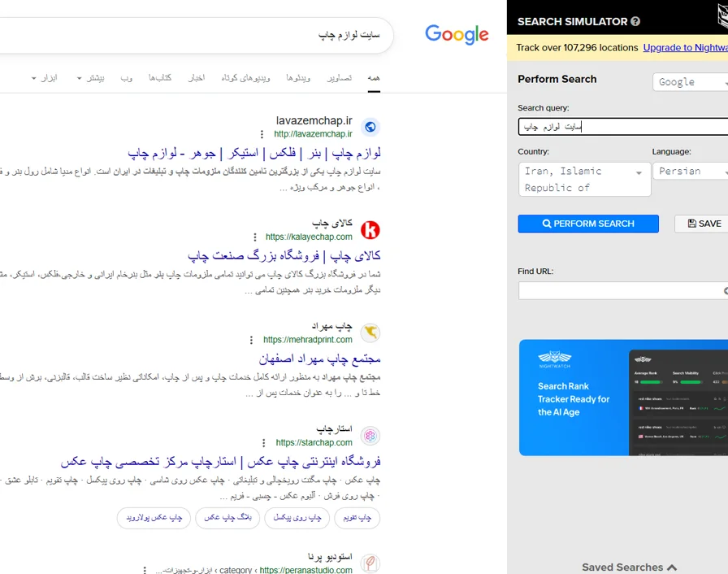The height and width of the screenshot is (574, 728).
Task: Expand the Saved Searches section
Action: click(x=629, y=567)
